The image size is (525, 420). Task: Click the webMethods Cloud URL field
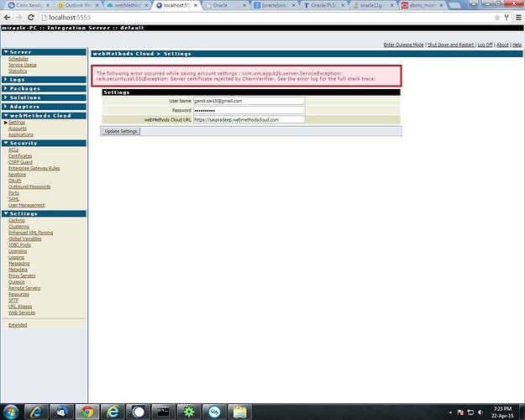[249, 119]
